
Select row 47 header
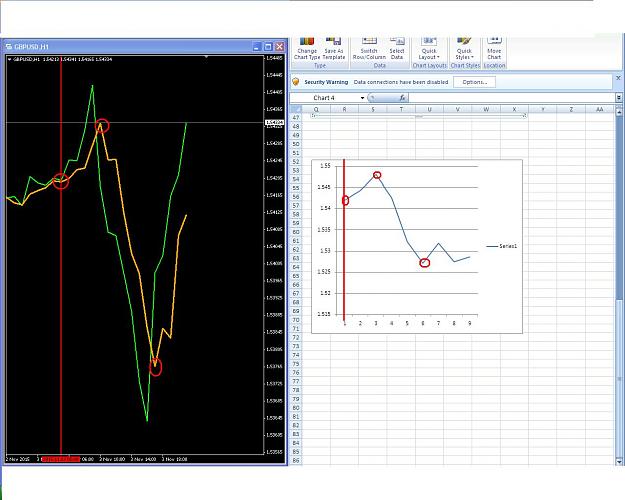(296, 118)
